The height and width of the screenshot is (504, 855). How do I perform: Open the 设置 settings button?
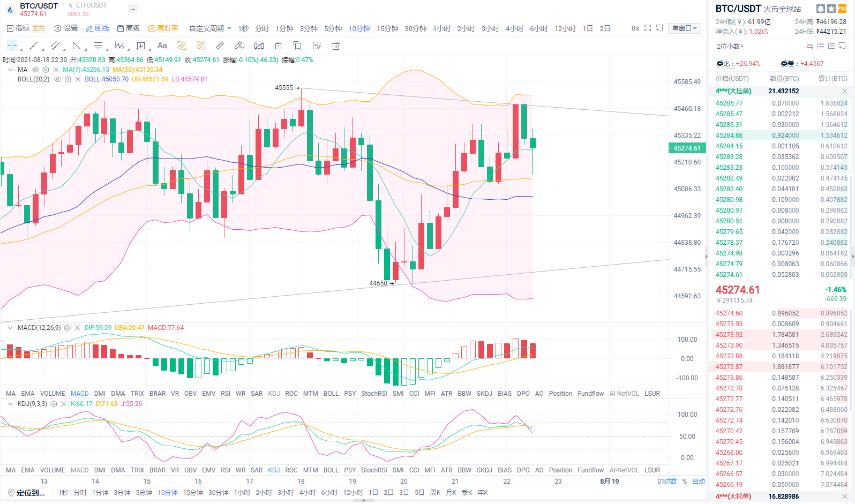(66, 28)
